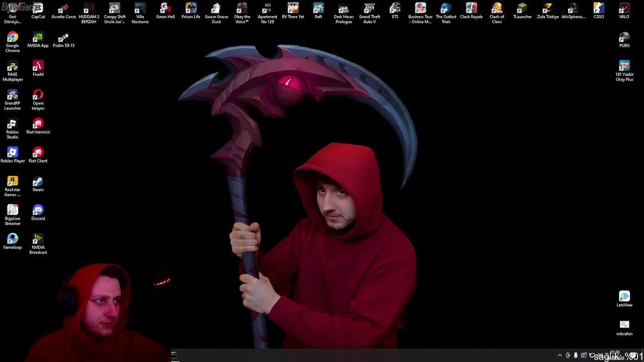
Task: Click The Outlast Trials icon
Action: (x=446, y=13)
